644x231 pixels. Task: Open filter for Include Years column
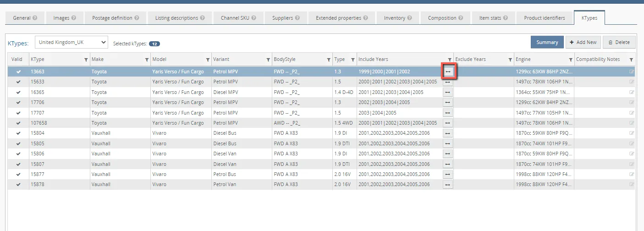(450, 60)
